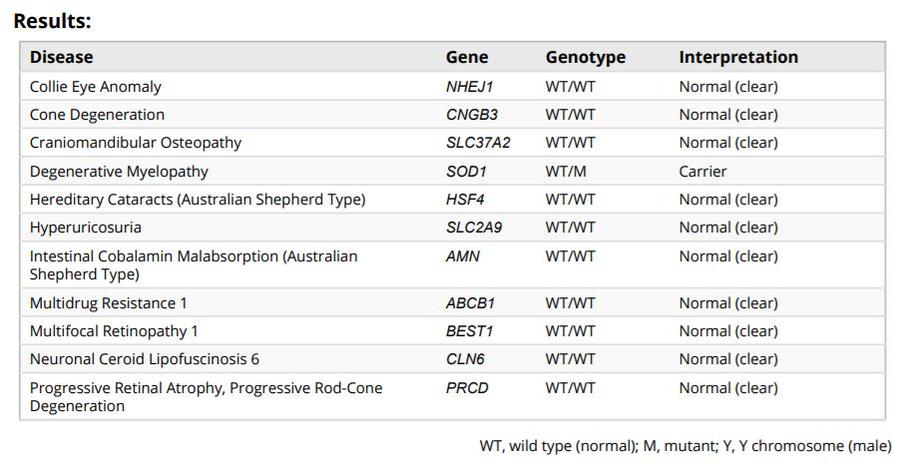908x476 pixels.
Task: Click the CLN6 gene entry
Action: [465, 359]
